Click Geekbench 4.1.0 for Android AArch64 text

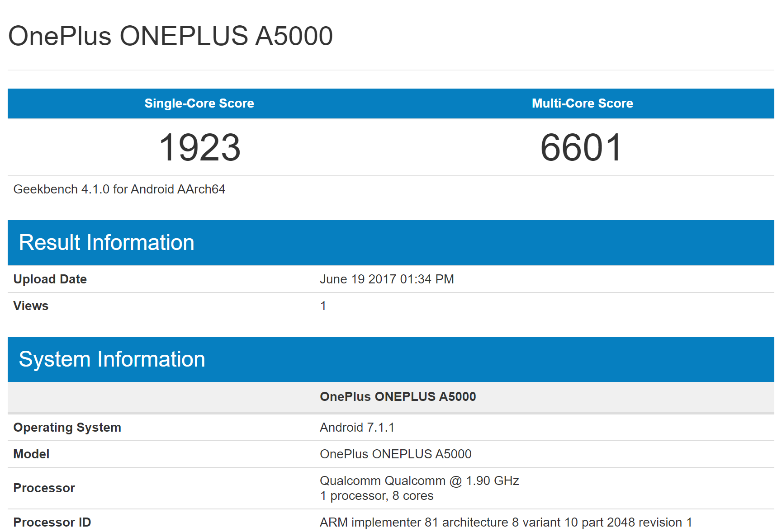click(119, 189)
